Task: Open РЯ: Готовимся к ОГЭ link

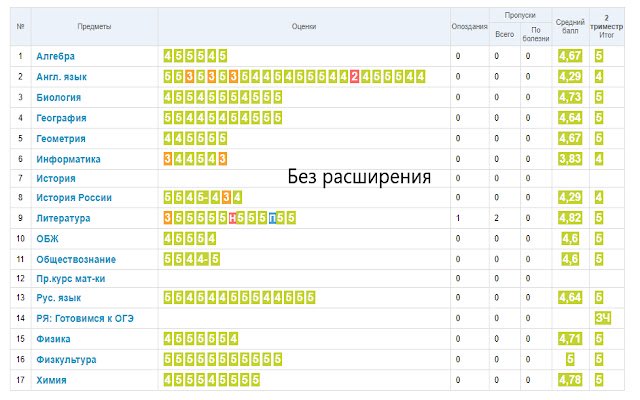Action: tap(85, 318)
